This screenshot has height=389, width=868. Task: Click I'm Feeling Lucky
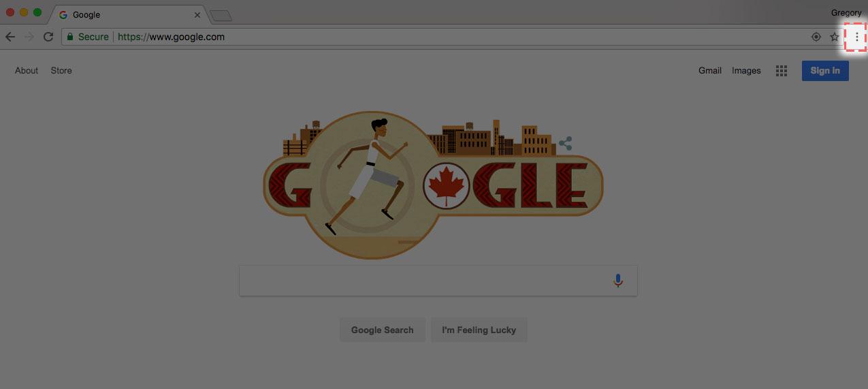click(479, 330)
